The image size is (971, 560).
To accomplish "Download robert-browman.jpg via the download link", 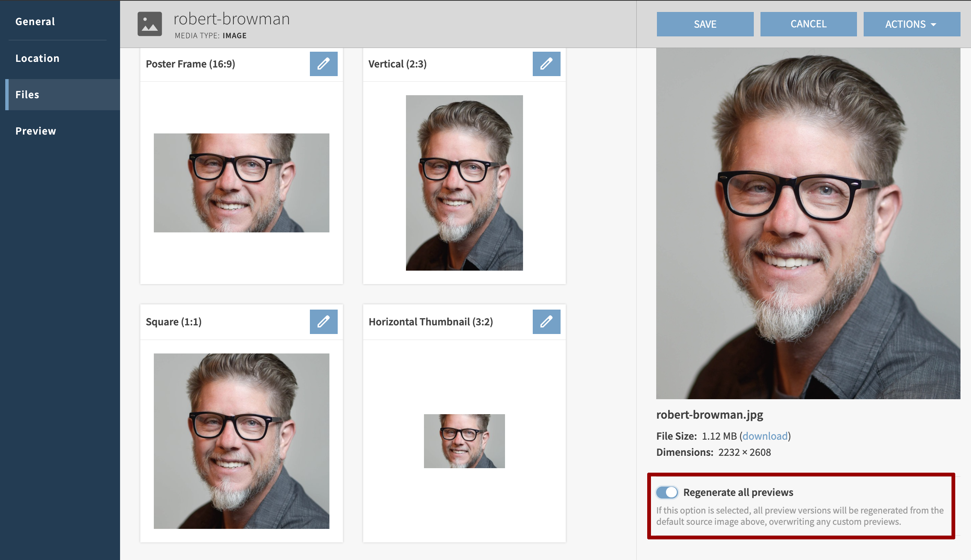I will 765,436.
